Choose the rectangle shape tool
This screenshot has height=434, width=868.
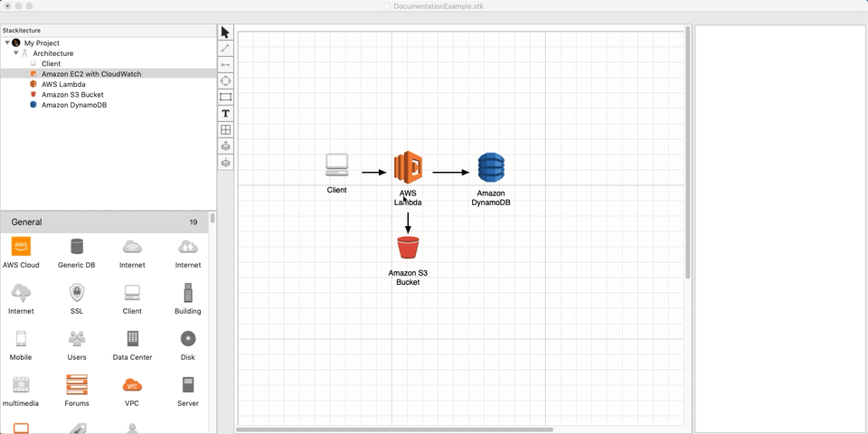tap(225, 98)
